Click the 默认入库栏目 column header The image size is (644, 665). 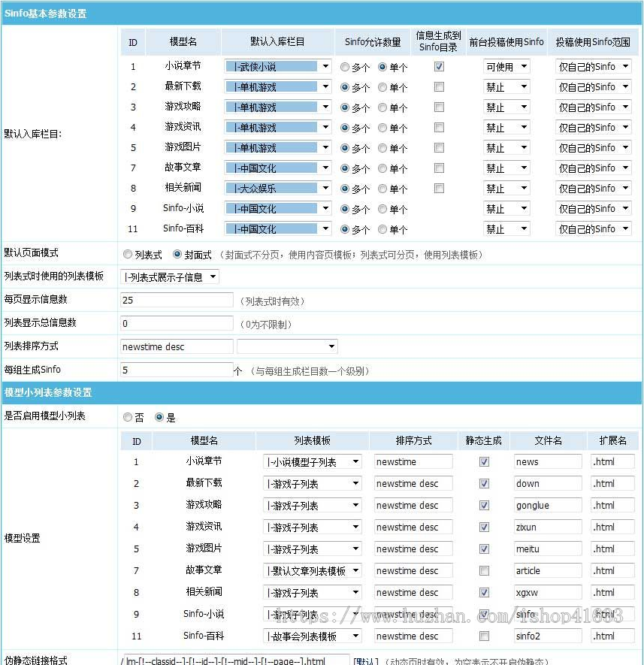[x=277, y=41]
